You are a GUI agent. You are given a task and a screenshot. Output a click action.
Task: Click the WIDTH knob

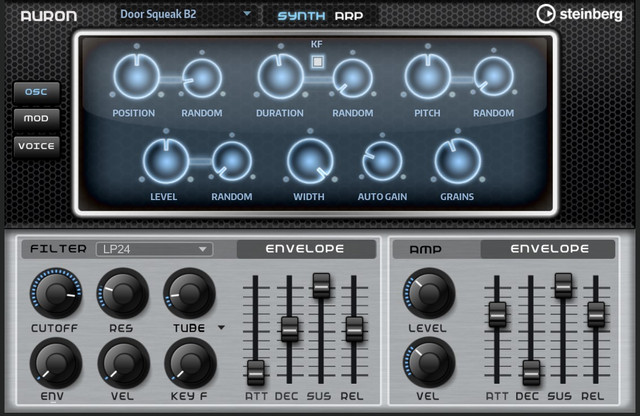[x=310, y=161]
